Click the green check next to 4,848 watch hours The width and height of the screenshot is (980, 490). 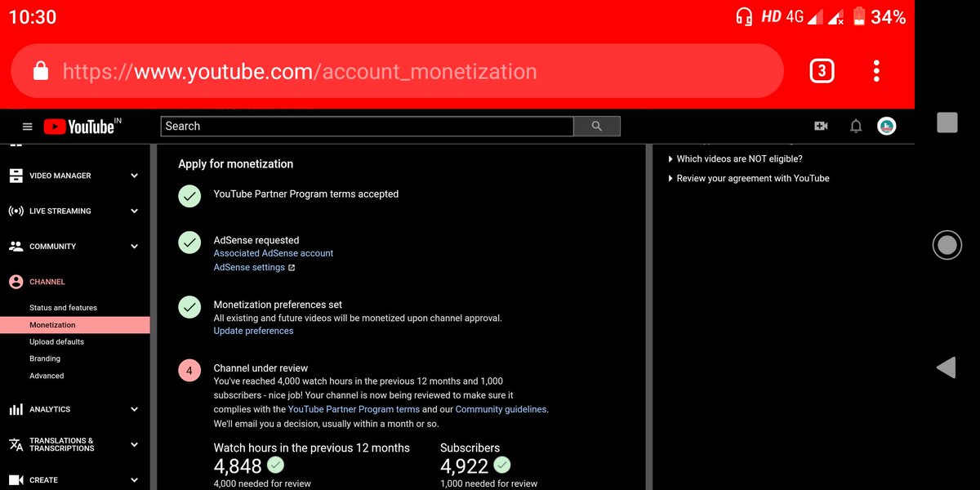pyautogui.click(x=276, y=465)
